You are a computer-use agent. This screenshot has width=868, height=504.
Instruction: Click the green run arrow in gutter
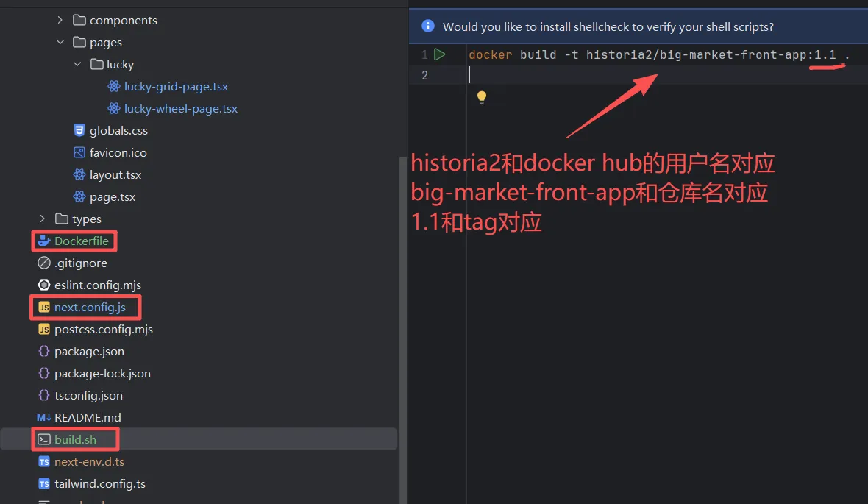point(440,54)
